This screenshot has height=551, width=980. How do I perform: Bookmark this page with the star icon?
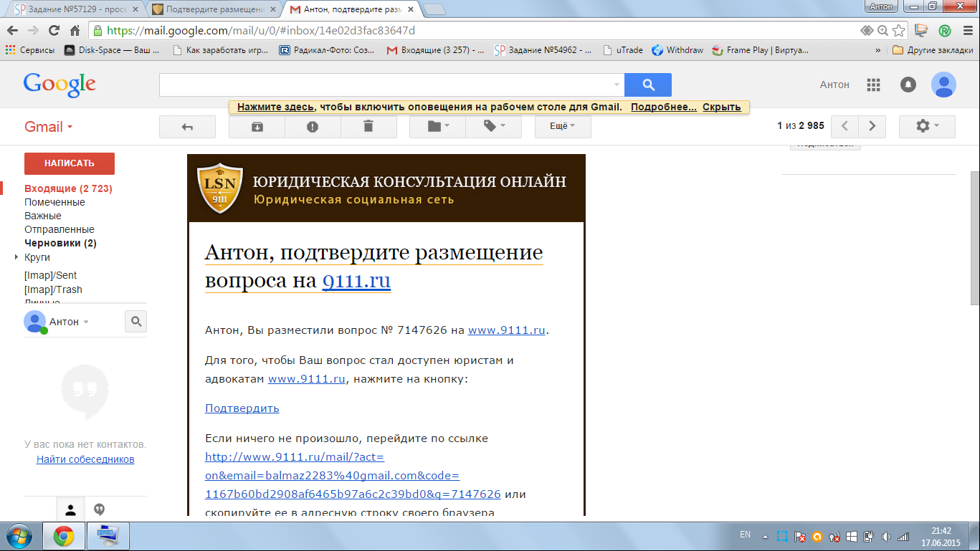tap(898, 31)
